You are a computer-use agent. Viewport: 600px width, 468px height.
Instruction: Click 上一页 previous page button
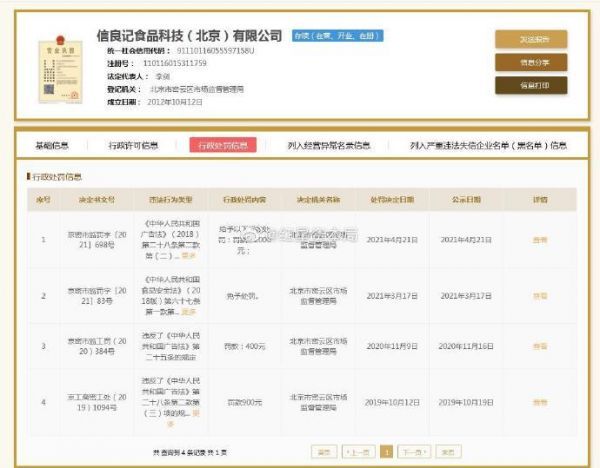pyautogui.click(x=358, y=452)
